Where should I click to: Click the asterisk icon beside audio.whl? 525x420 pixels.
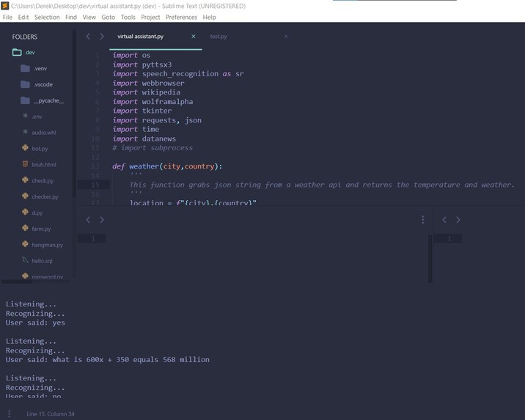[25, 132]
